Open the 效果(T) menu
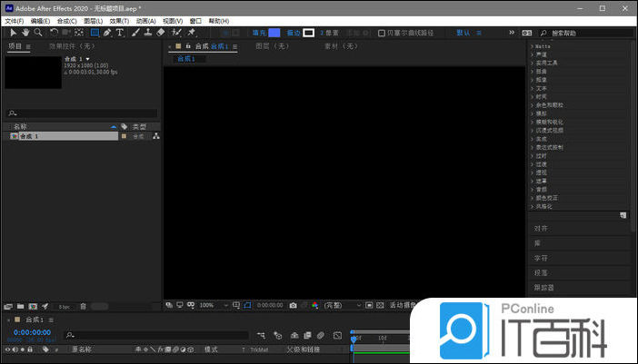Image resolution: width=638 pixels, height=364 pixels. (x=119, y=20)
